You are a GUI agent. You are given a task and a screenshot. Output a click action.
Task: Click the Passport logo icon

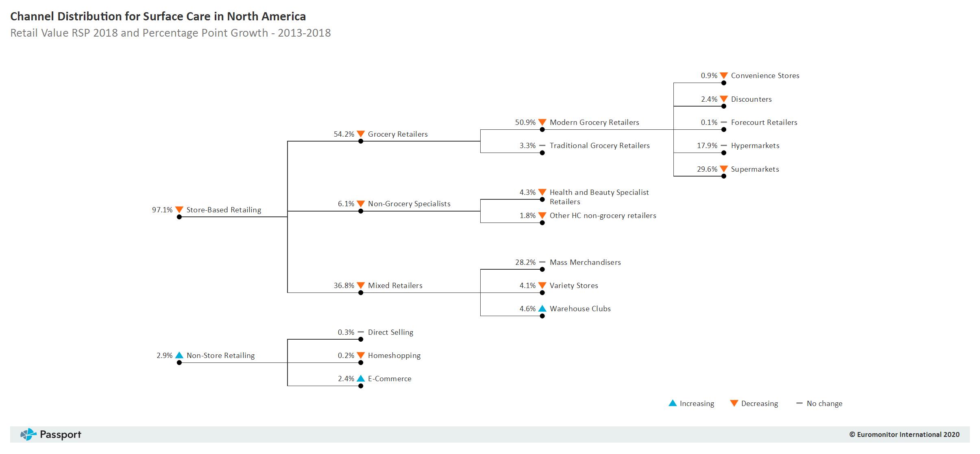pos(28,434)
